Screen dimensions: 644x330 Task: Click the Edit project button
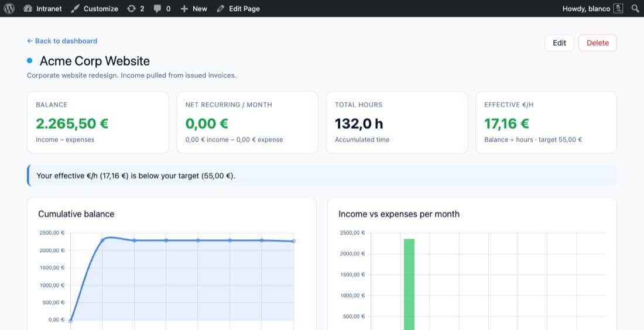[559, 43]
